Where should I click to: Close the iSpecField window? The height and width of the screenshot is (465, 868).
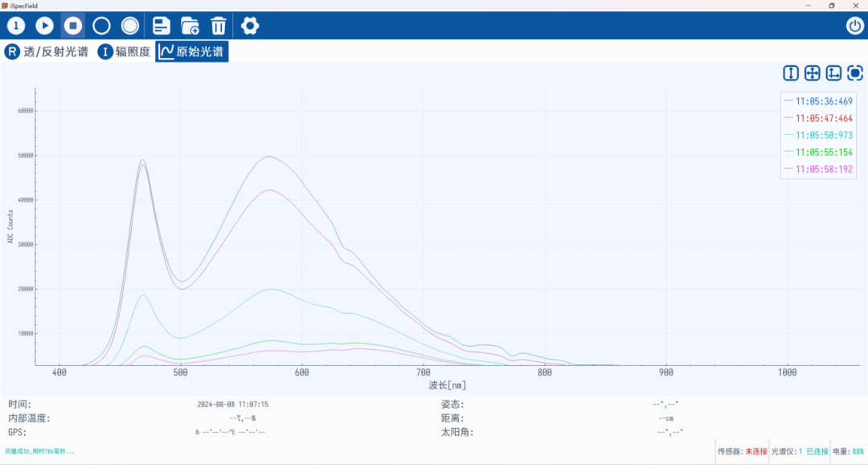[x=855, y=6]
